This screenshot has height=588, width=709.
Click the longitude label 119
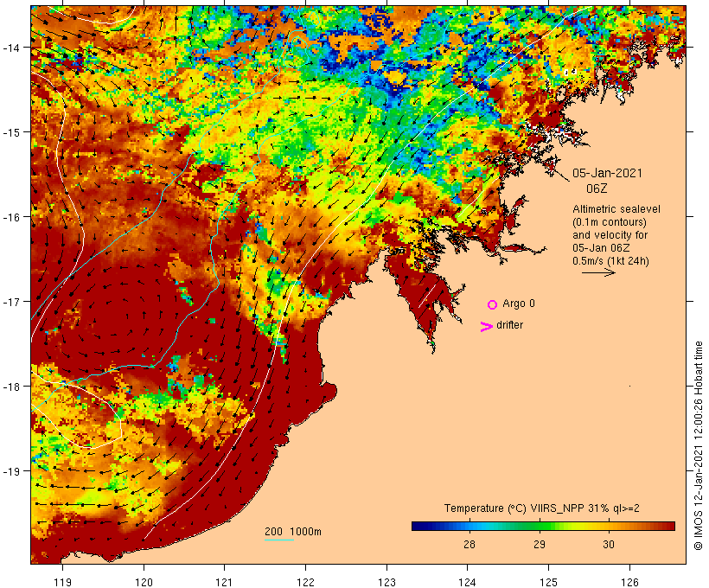pyautogui.click(x=62, y=582)
